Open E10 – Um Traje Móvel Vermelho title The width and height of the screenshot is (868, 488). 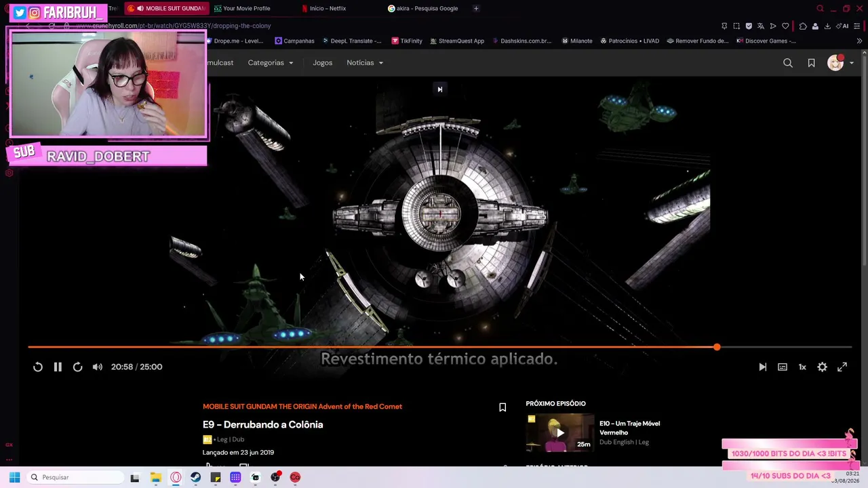(629, 428)
